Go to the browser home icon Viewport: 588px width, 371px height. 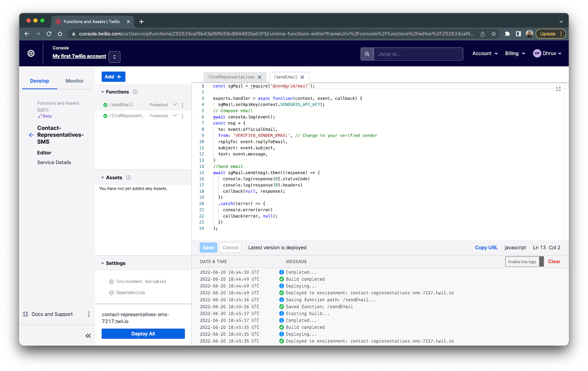point(60,34)
